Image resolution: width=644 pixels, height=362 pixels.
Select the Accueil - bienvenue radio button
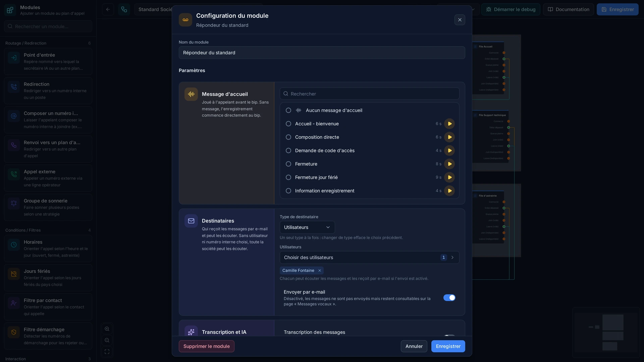click(x=288, y=124)
